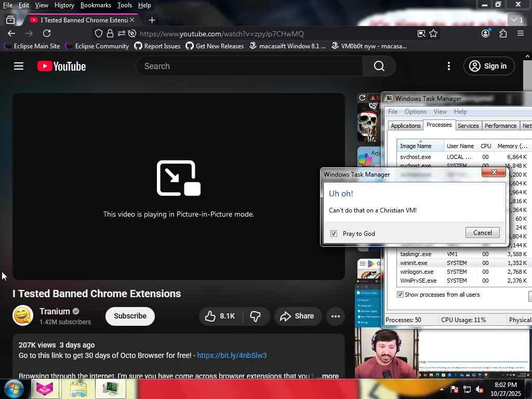Open more actions ellipsis below video
Screen dimensions: 532x399
[x=335, y=316]
